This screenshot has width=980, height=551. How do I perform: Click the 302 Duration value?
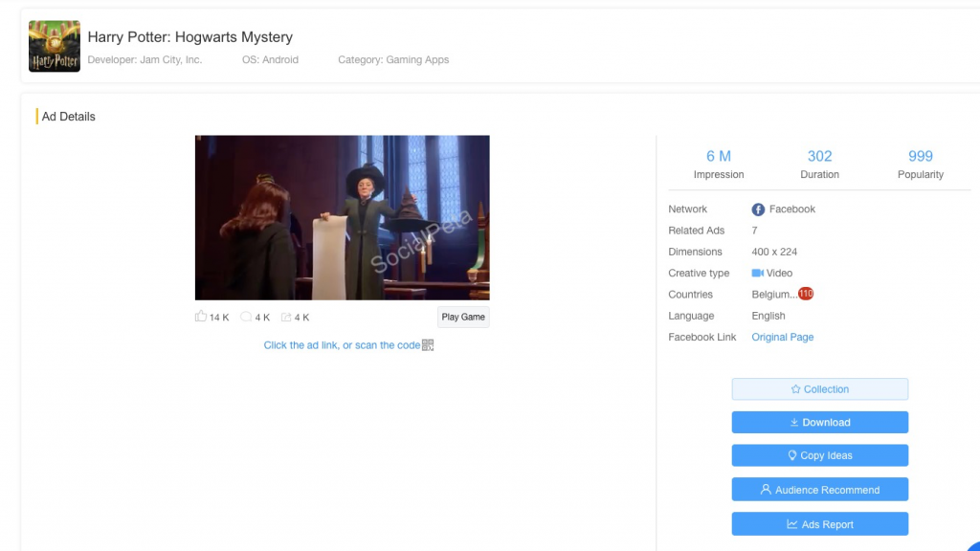point(819,156)
